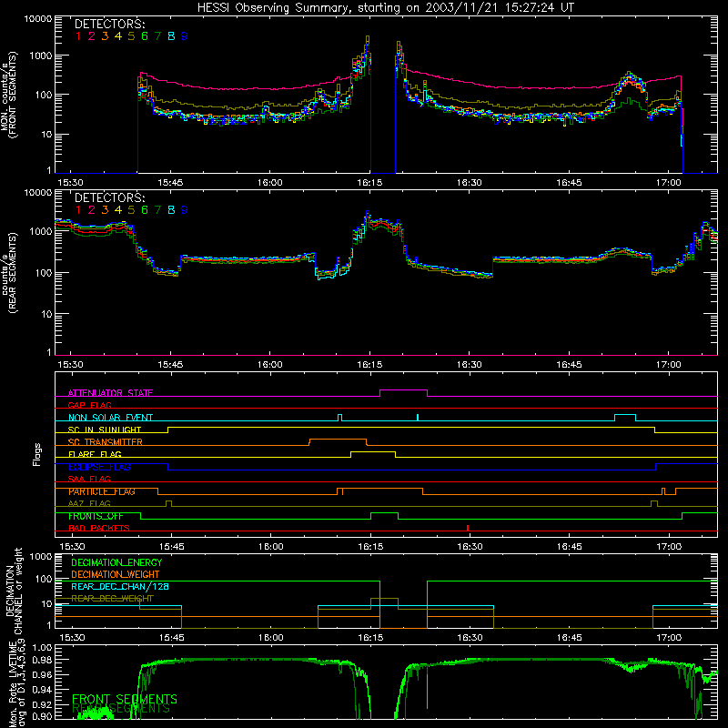Select orange detector 3 in the front segments legend
This screenshot has width=728, height=728.
coord(105,36)
